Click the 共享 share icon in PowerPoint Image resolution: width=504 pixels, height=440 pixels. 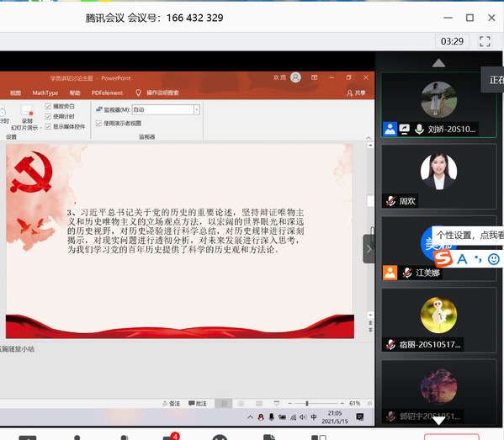356,93
